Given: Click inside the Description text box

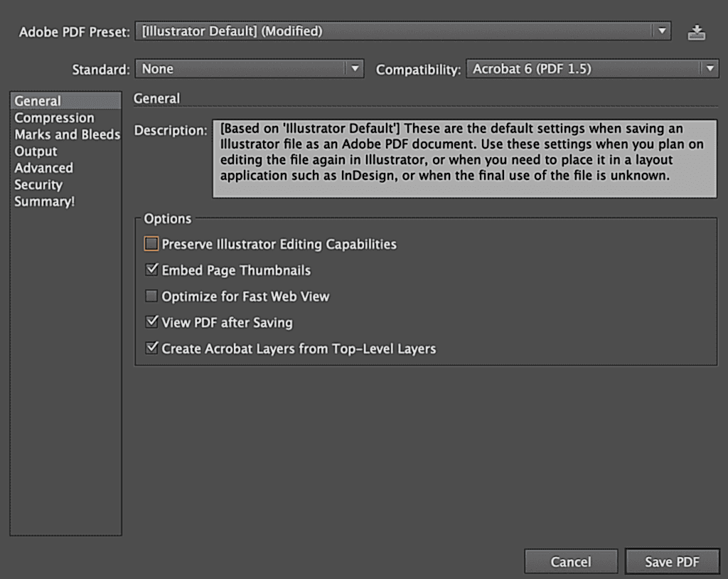Looking at the screenshot, I should (x=465, y=159).
